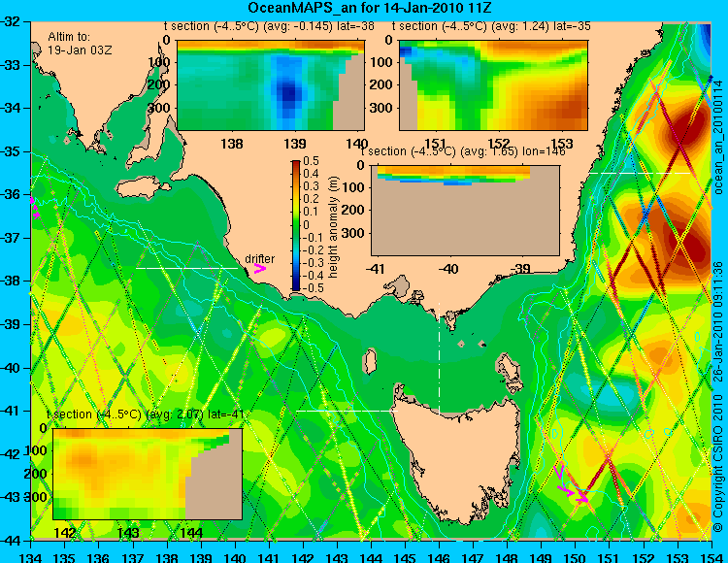Screen dimensions: 728x563
Task: Open the lat=-41 temperature section inset
Action: tap(148, 474)
